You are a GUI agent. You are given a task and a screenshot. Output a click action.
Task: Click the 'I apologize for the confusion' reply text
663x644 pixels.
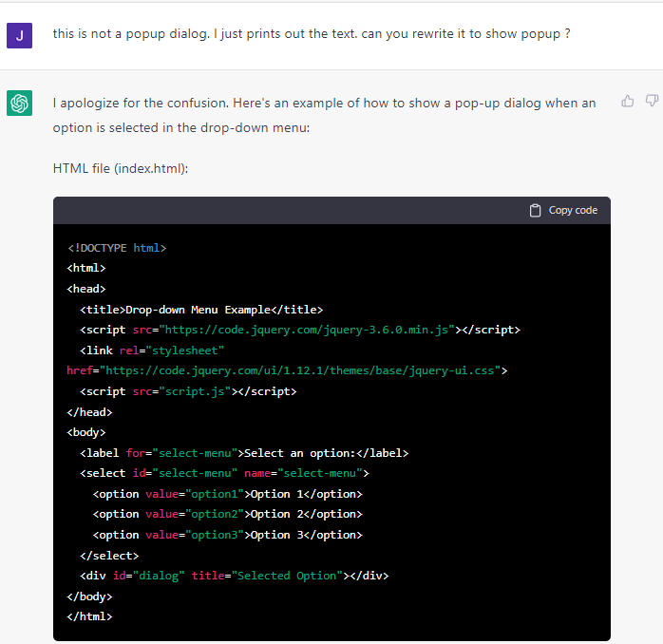click(324, 115)
